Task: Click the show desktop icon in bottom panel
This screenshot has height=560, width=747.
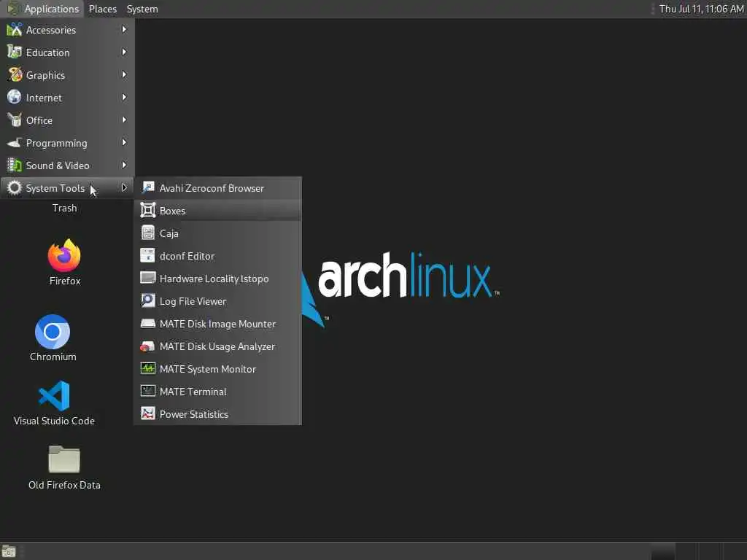Action: coord(9,551)
